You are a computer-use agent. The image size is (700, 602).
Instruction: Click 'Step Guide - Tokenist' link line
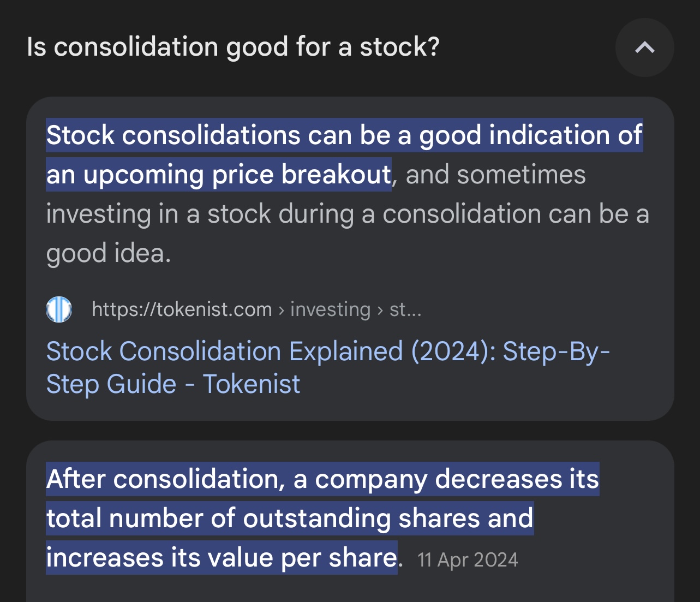point(173,384)
